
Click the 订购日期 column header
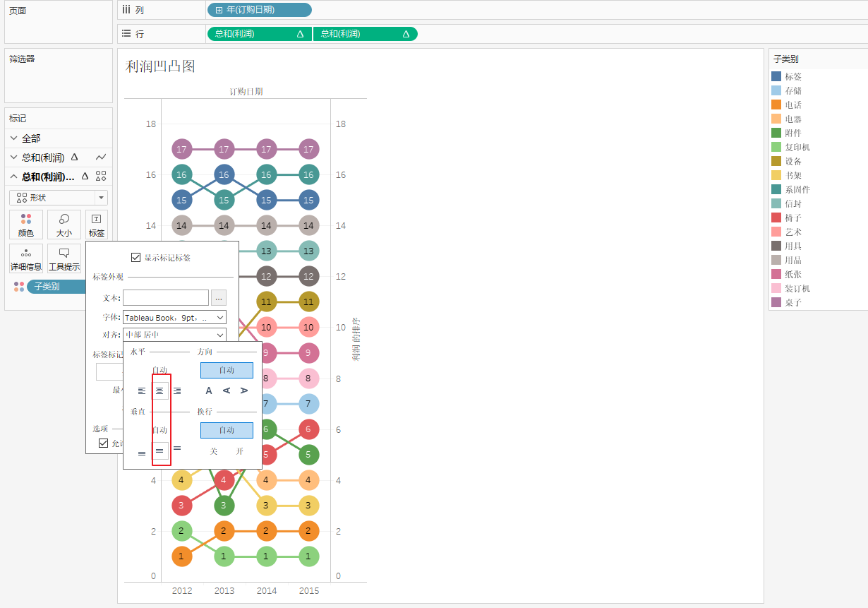(x=246, y=91)
